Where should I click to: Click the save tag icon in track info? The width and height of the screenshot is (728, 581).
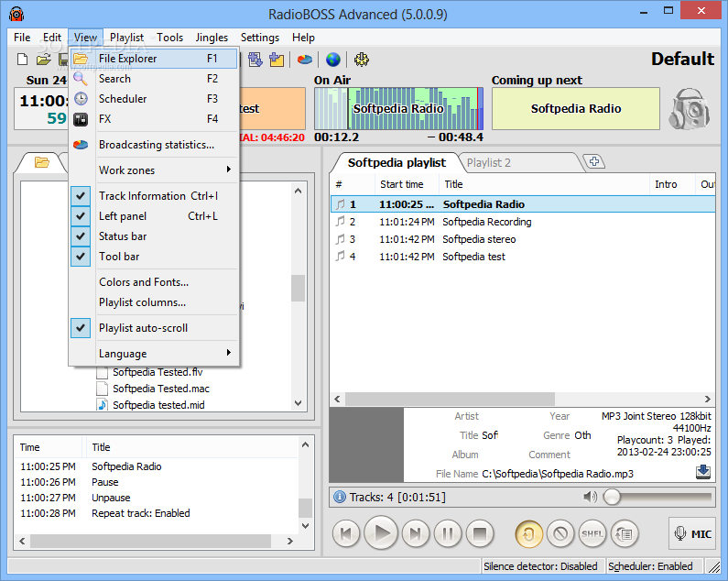(x=703, y=472)
